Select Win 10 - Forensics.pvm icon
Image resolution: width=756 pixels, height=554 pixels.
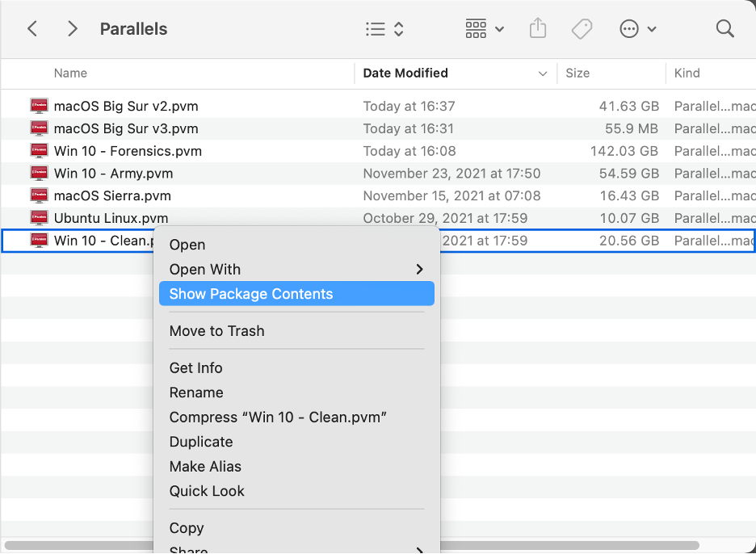click(39, 151)
